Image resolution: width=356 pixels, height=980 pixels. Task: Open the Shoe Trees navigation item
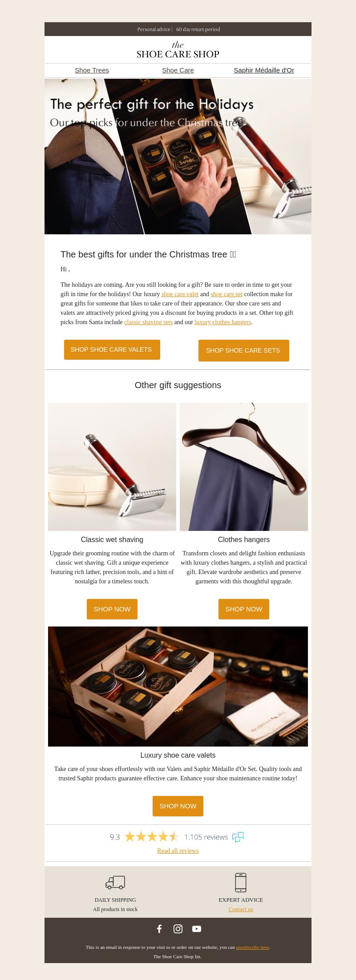click(x=92, y=70)
